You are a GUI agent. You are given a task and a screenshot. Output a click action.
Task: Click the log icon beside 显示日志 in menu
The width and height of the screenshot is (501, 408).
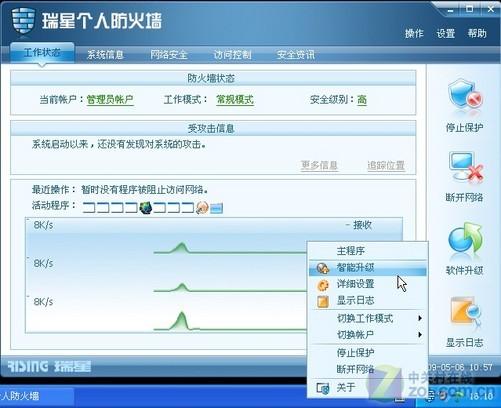pos(323,301)
